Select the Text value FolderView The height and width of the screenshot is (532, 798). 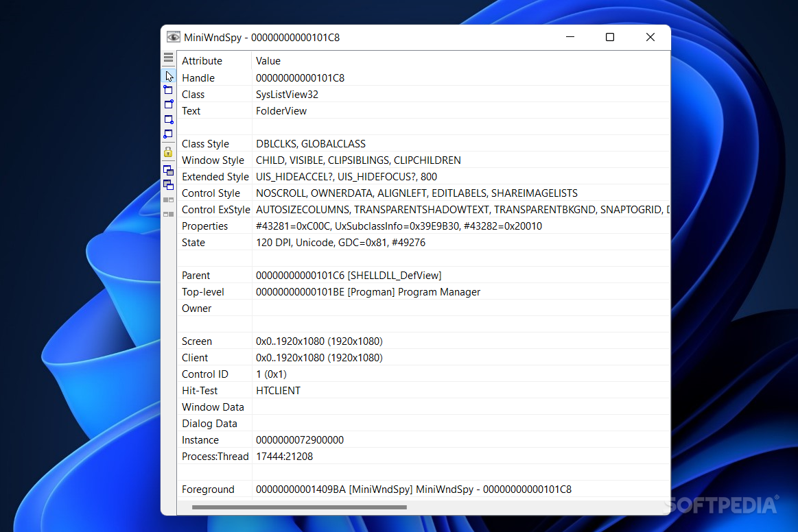281,111
